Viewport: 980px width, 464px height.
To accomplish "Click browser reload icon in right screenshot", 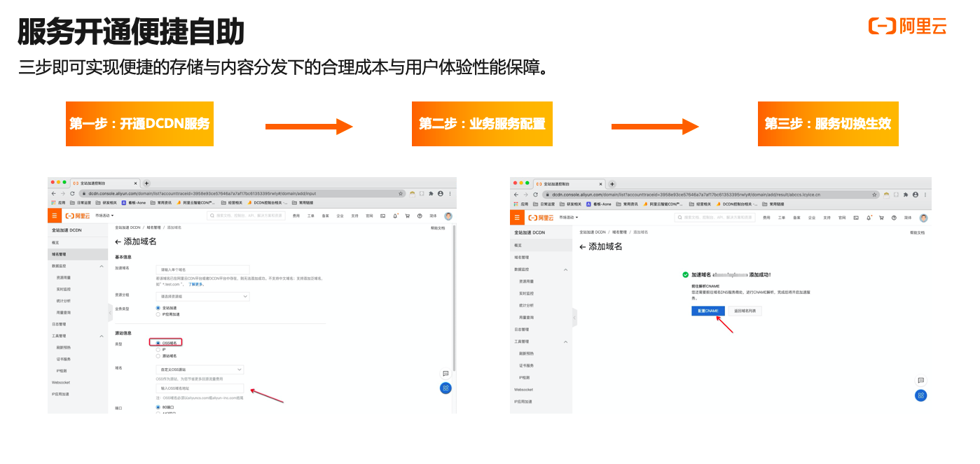I will (536, 195).
